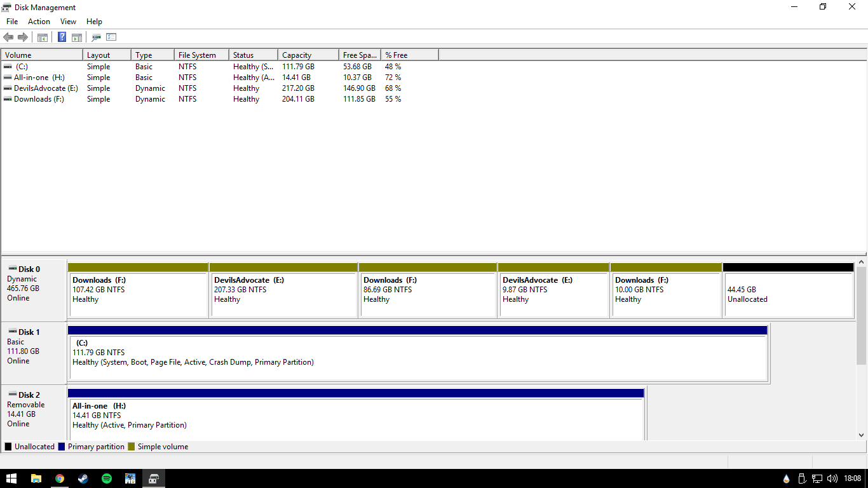Open the Action menu
Viewport: 868px width, 488px height.
(39, 22)
